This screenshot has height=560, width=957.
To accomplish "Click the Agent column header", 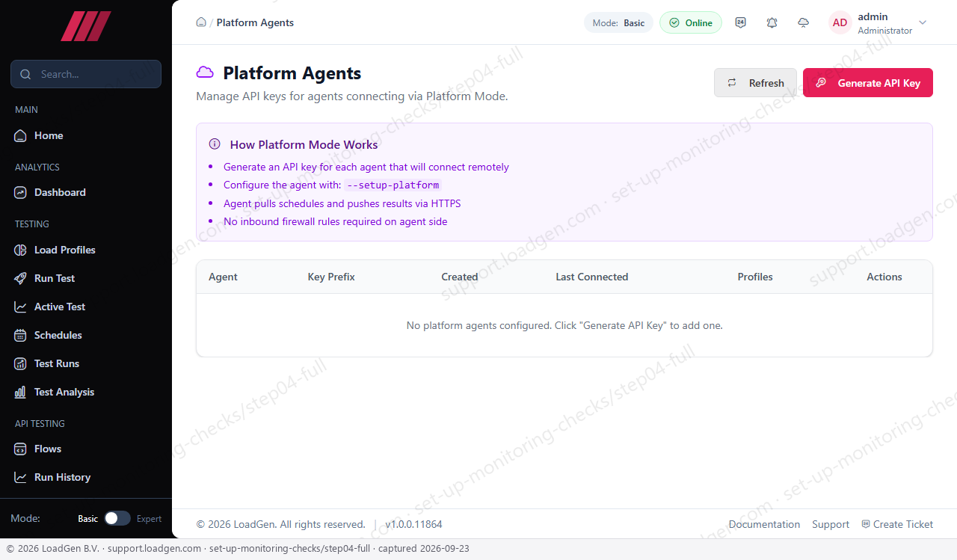I will pos(223,277).
